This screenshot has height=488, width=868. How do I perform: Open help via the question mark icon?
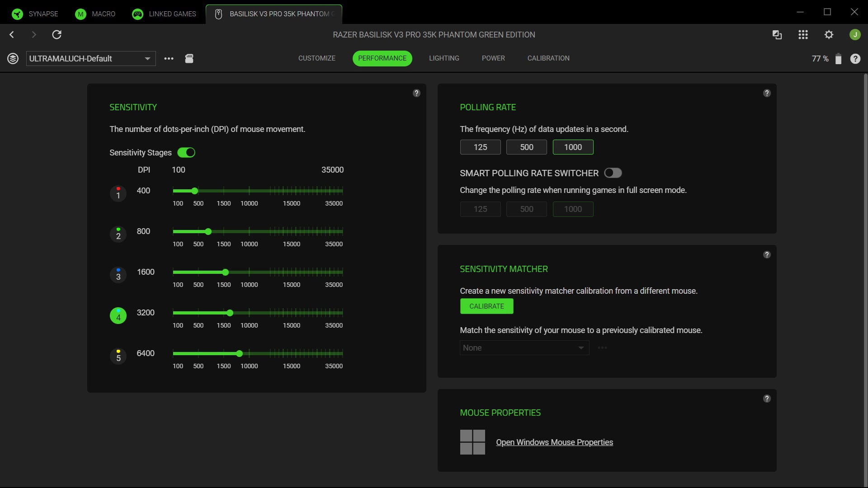click(x=855, y=58)
